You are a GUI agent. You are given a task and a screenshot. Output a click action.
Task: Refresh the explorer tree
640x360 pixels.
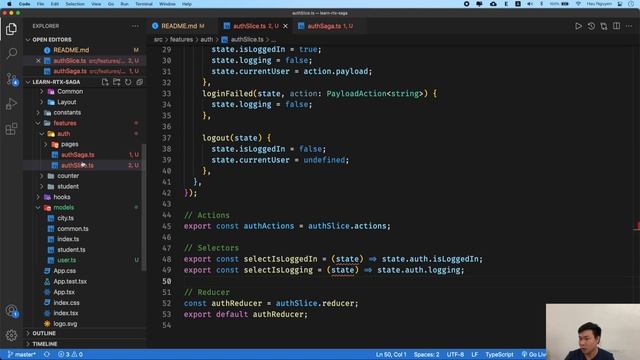click(128, 82)
